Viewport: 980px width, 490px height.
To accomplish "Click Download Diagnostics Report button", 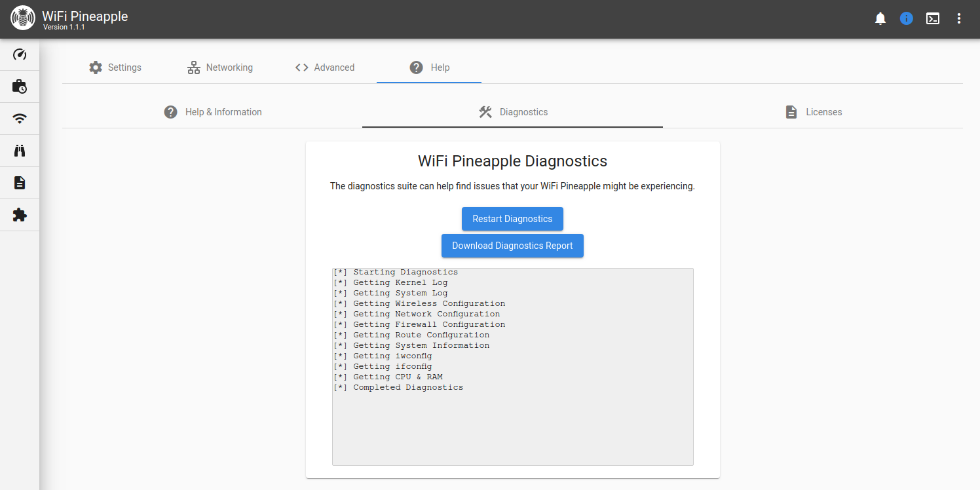I will [x=512, y=246].
